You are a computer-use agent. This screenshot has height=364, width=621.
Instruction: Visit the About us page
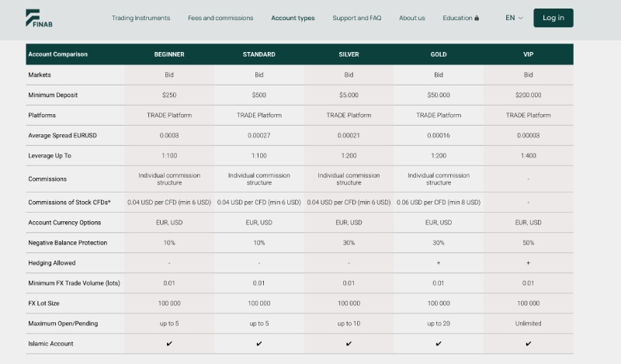(412, 18)
